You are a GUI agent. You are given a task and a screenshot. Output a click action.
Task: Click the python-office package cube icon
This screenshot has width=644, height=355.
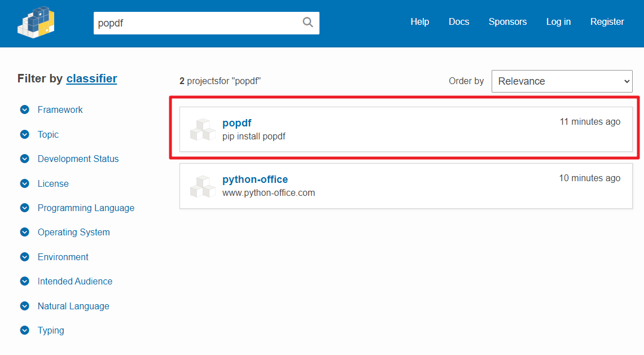click(203, 186)
